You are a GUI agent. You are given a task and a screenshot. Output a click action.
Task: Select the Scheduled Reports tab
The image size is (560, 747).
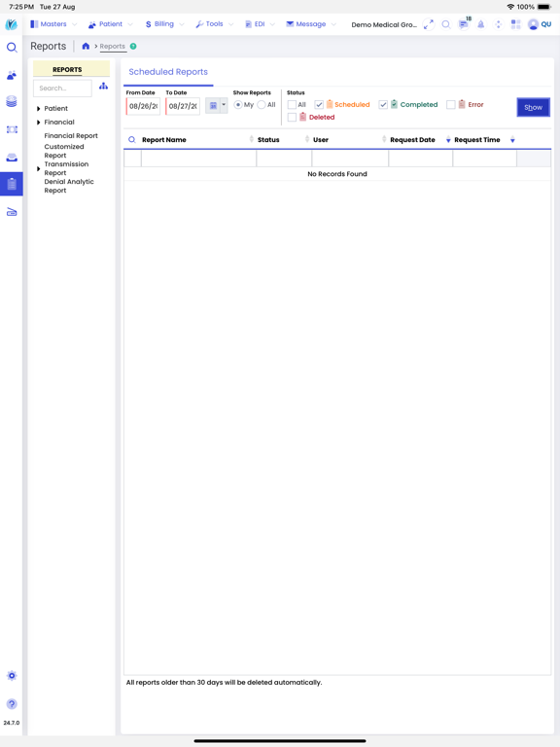(168, 72)
